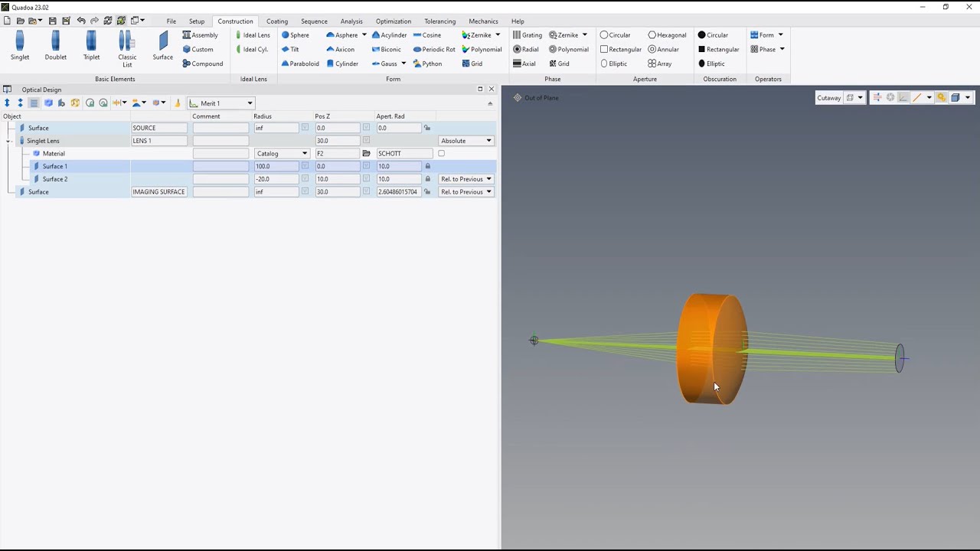Apply the Tilt form
980x551 pixels.
(290, 50)
